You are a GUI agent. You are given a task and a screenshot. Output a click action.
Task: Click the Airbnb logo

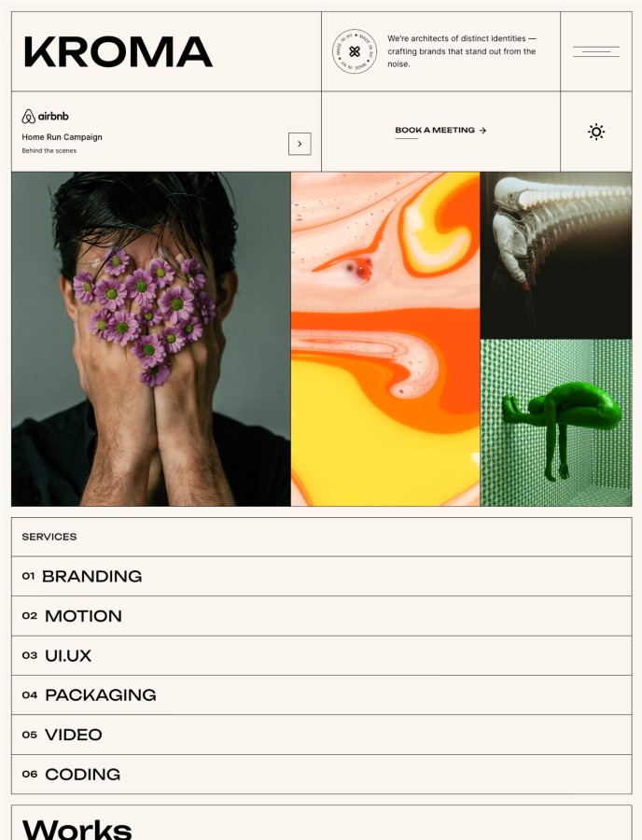45,117
